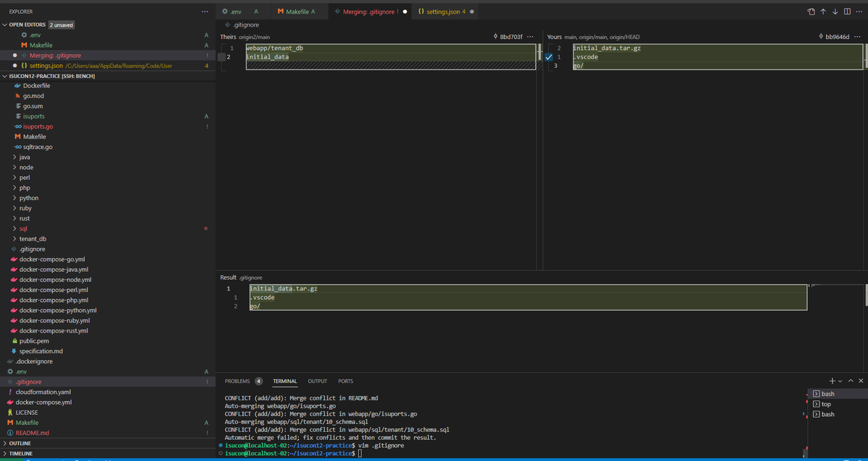This screenshot has height=461, width=868.
Task: Click the Result pane line go/
Action: point(255,306)
